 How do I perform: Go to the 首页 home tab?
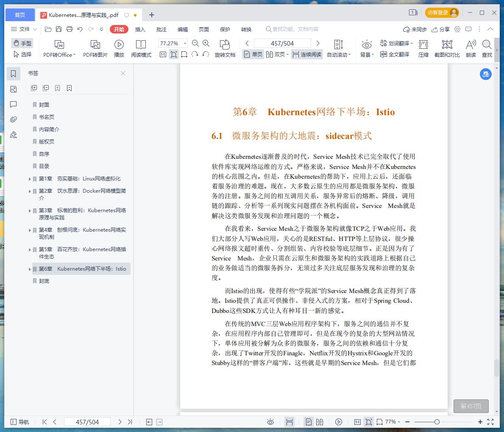tap(20, 15)
